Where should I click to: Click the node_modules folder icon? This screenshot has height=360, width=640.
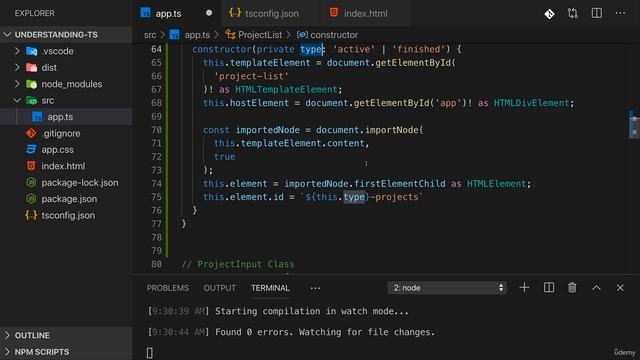tap(31, 84)
